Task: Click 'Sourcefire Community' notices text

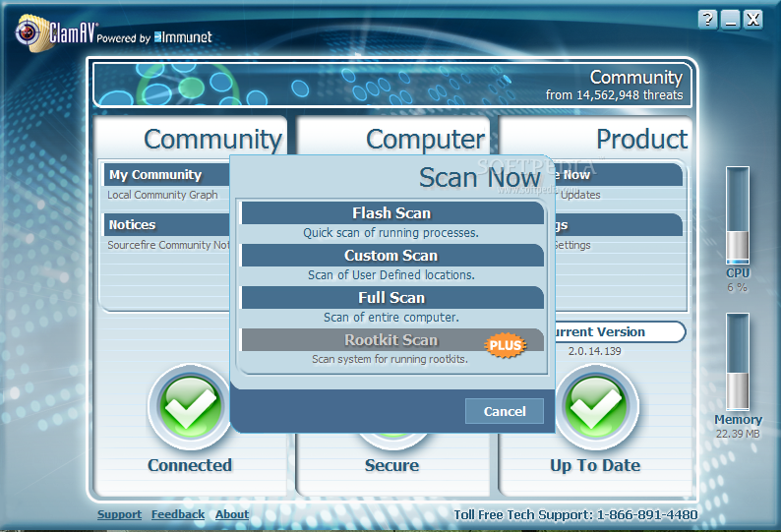Action: click(x=168, y=245)
